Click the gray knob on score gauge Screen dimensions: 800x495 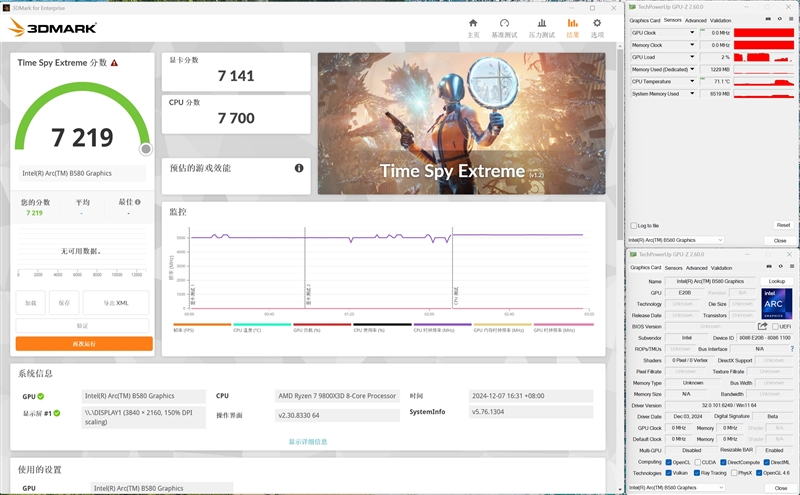[x=146, y=149]
